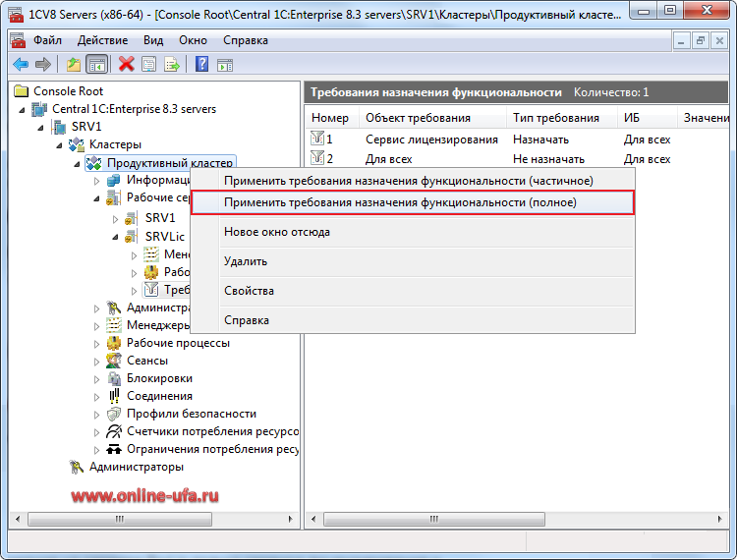Viewport: 737px width, 560px height.
Task: Expand the SRV1 working server under Рабочие серверы
Action: [x=115, y=219]
